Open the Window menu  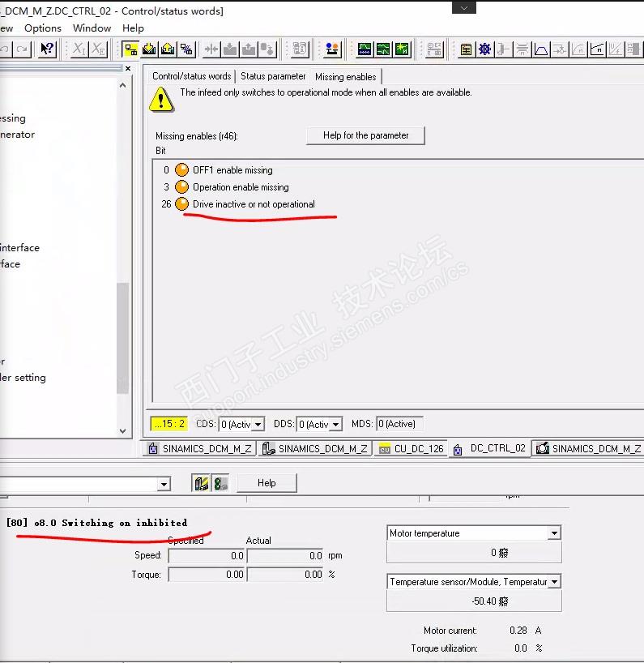click(92, 28)
